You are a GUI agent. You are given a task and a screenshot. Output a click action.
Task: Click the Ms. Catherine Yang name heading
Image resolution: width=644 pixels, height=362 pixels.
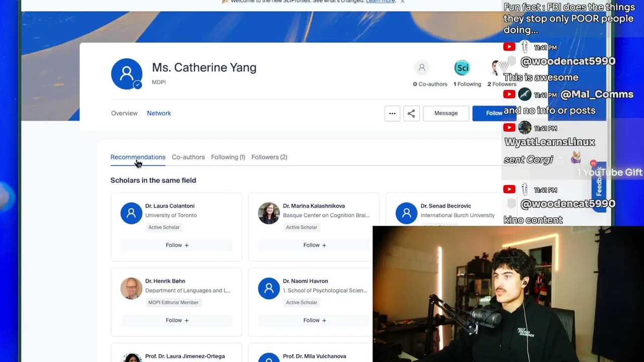tap(204, 67)
